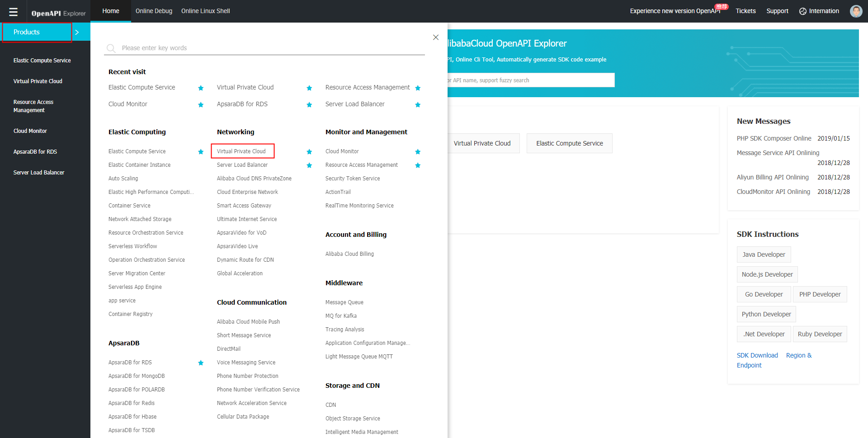Open the hamburger menu icon

pos(13,11)
